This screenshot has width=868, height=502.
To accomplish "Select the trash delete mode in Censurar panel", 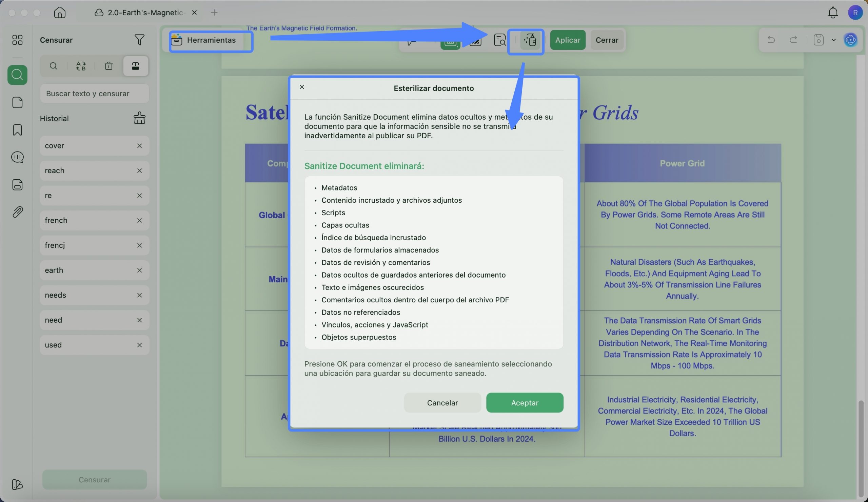I will 108,66.
